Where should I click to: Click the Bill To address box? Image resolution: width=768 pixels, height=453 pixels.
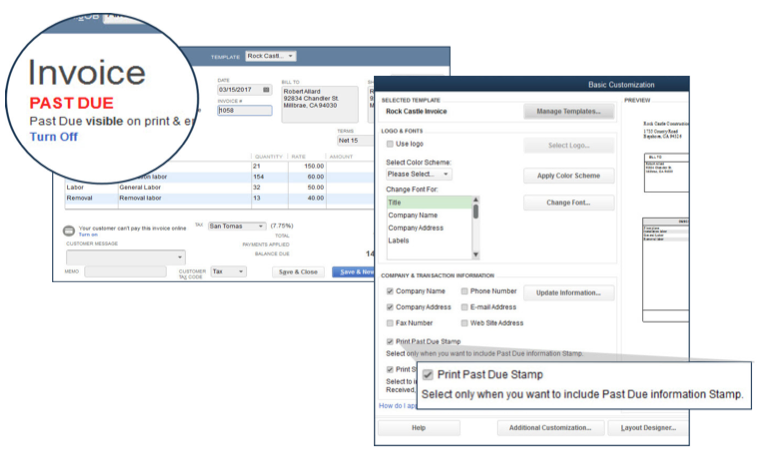tap(320, 104)
